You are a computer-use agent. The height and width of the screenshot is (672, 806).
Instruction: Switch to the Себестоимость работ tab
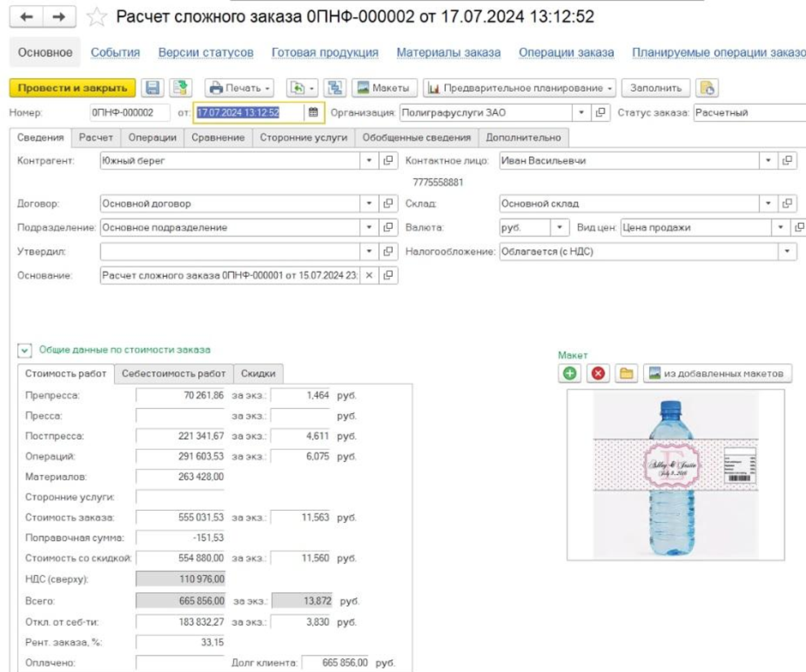pyautogui.click(x=173, y=374)
